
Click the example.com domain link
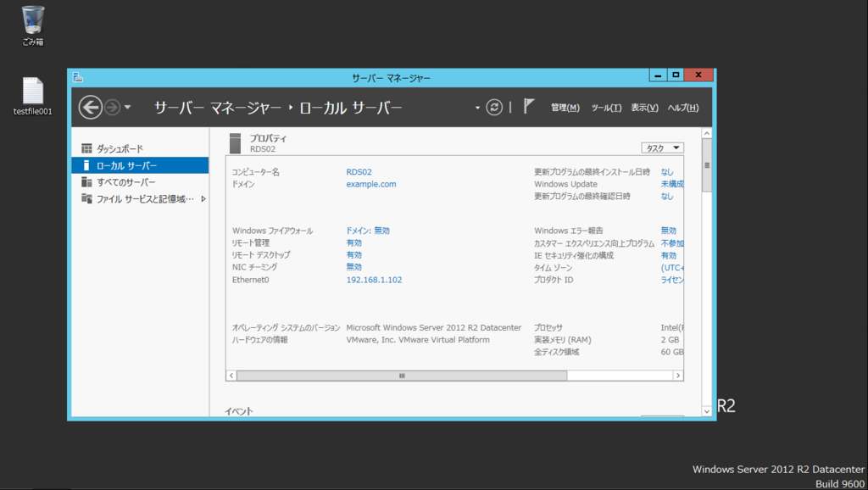pos(371,184)
